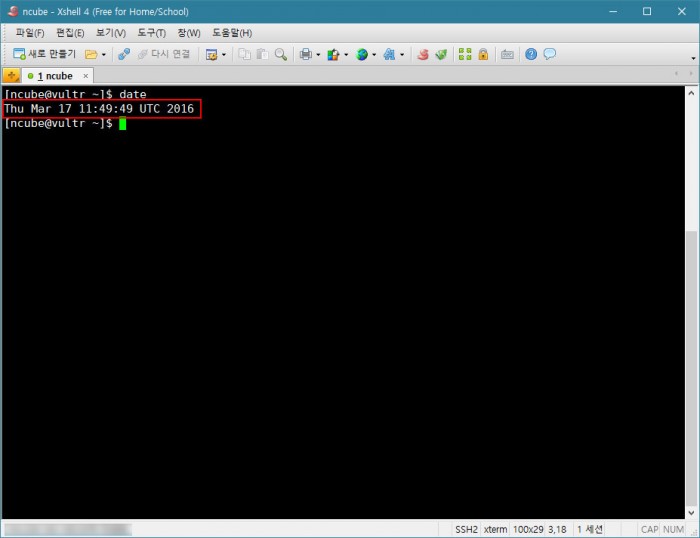700x538 pixels.
Task: Click tab scroll left arrow
Action: tap(676, 73)
